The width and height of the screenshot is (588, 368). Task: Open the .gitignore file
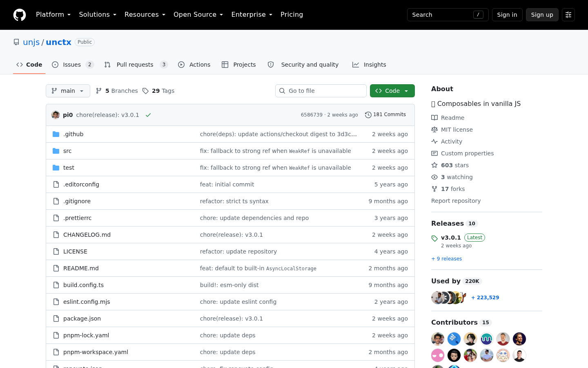pos(77,201)
